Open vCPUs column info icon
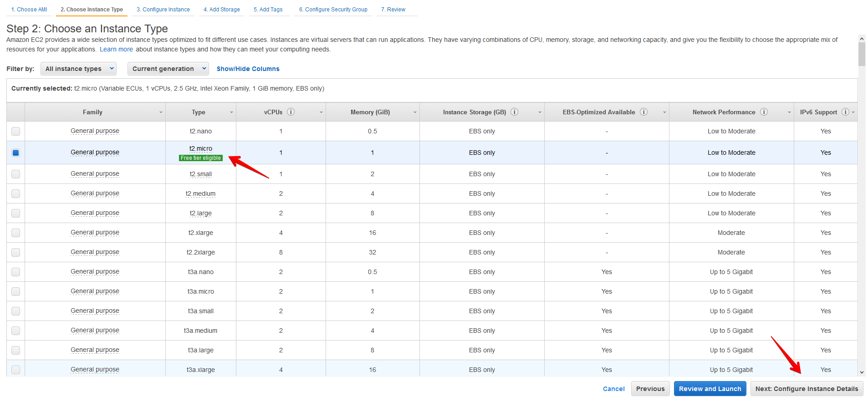 coord(291,112)
